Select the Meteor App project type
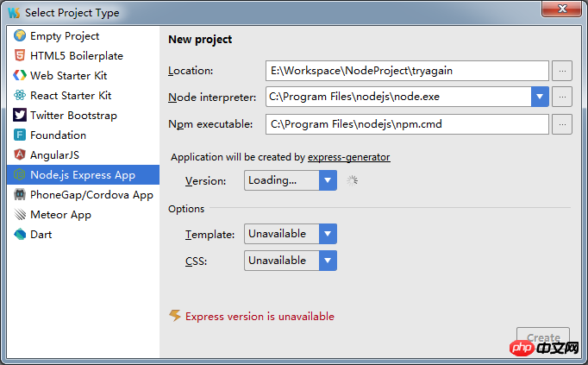Image resolution: width=588 pixels, height=365 pixels. 60,215
